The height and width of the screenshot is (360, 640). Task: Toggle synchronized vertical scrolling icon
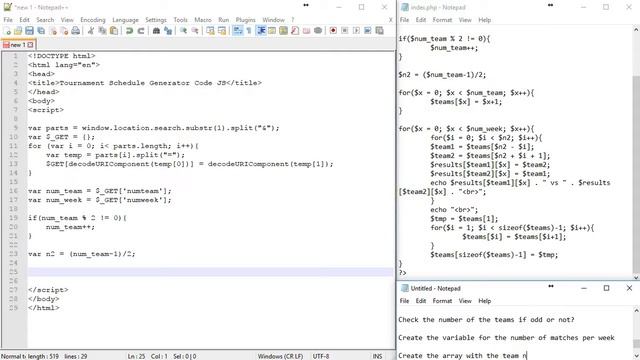210,31
